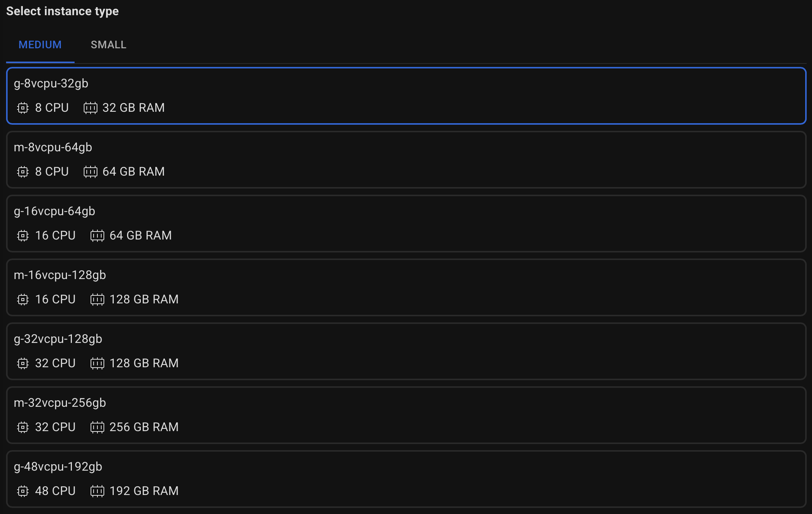Click CPU chip icon in g-8vcpu-32gb card
The height and width of the screenshot is (514, 812).
[23, 108]
